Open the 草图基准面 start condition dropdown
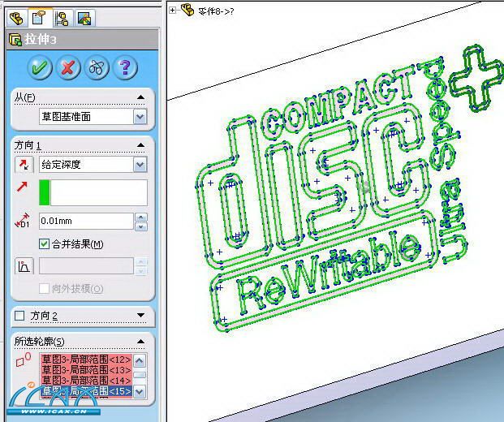This screenshot has height=422, width=504. tap(140, 117)
